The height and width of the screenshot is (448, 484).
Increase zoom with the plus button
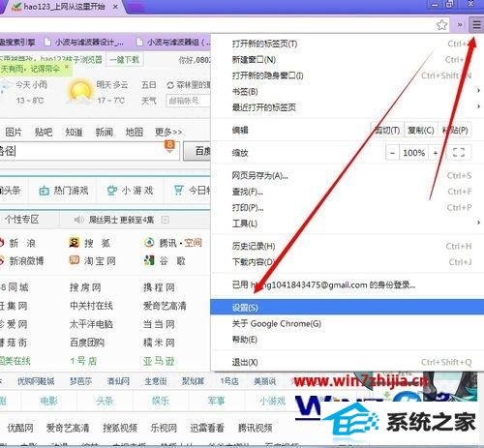tap(436, 153)
